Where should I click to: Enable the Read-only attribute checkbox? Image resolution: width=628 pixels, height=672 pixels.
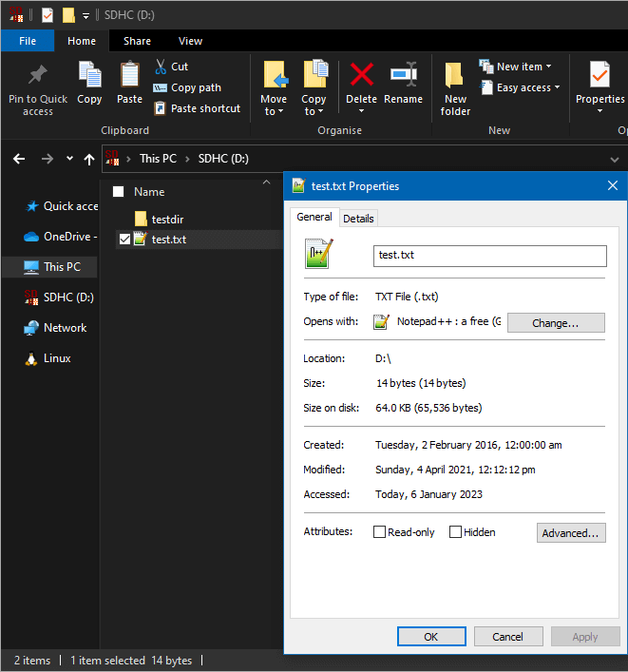[380, 532]
